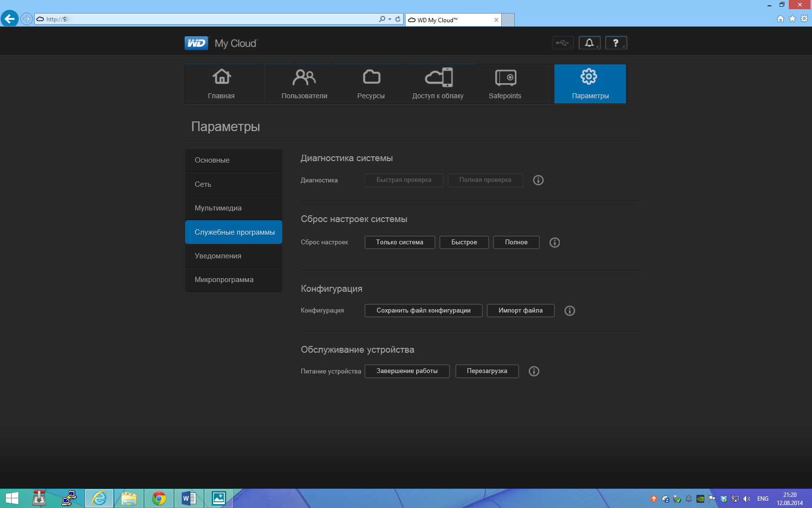
Task: Open the Доступ к облаку tab
Action: [x=438, y=84]
